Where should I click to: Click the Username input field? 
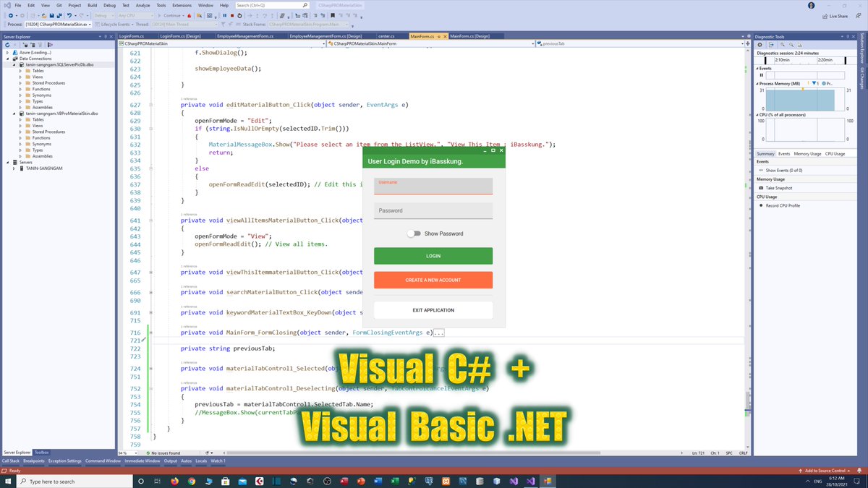click(433, 186)
